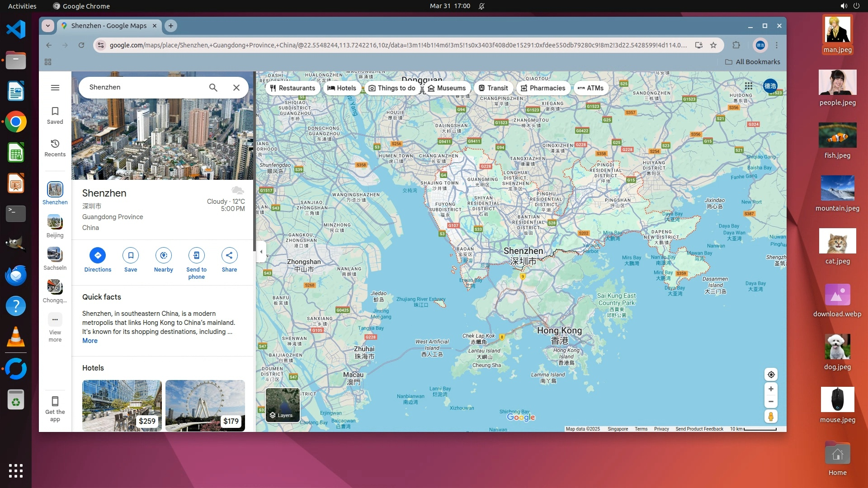Viewport: 868px width, 488px height.
Task: Open the $259 hotel thumbnail
Action: pyautogui.click(x=122, y=405)
